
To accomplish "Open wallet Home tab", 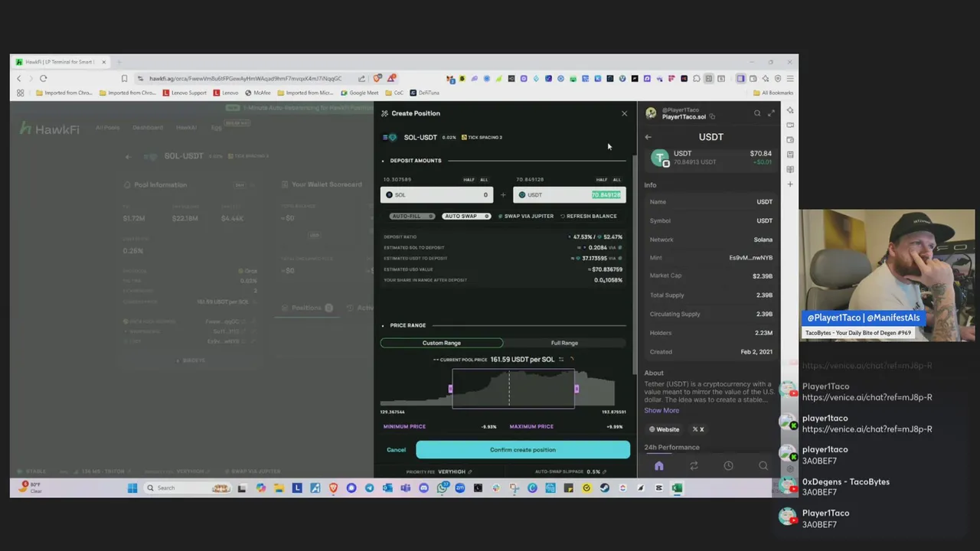I will [x=658, y=466].
